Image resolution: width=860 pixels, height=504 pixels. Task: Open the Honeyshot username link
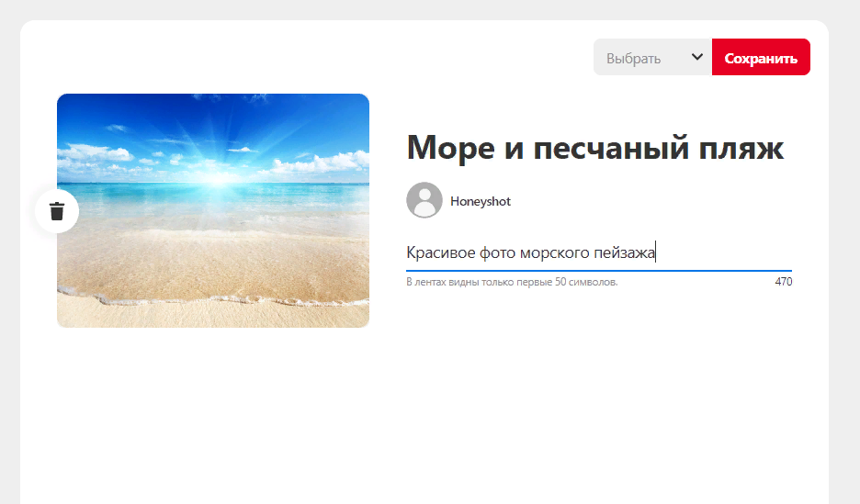(480, 202)
